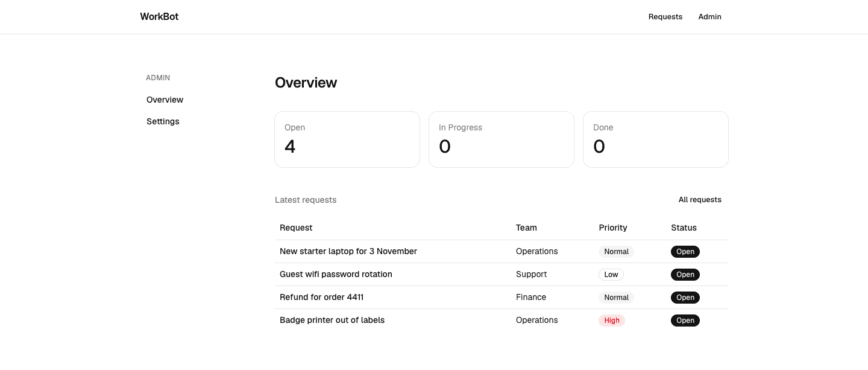Go to Settings in the admin sidebar

click(x=163, y=121)
